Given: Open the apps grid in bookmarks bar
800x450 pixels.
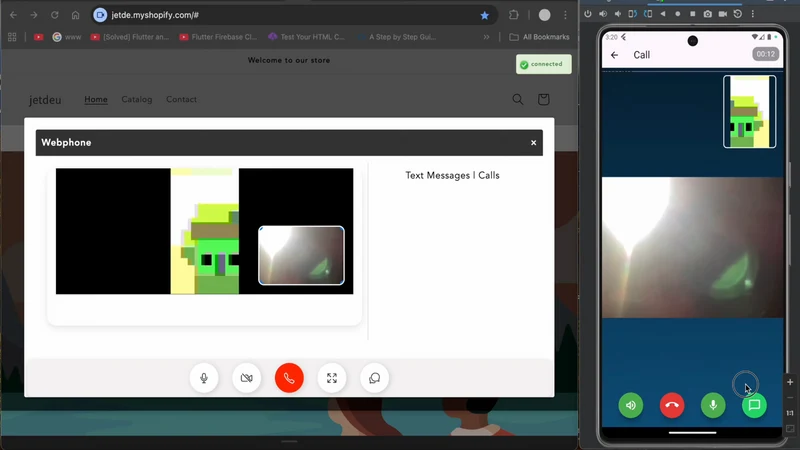Looking at the screenshot, I should tap(12, 37).
